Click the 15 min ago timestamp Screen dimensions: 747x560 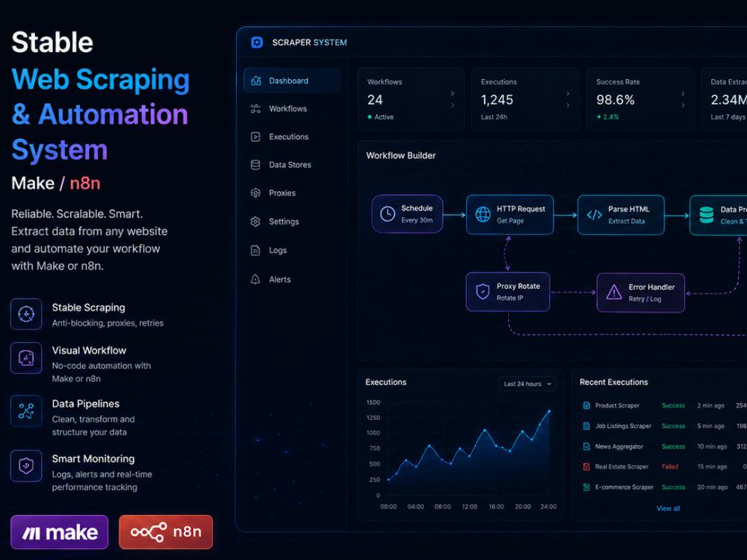712,467
